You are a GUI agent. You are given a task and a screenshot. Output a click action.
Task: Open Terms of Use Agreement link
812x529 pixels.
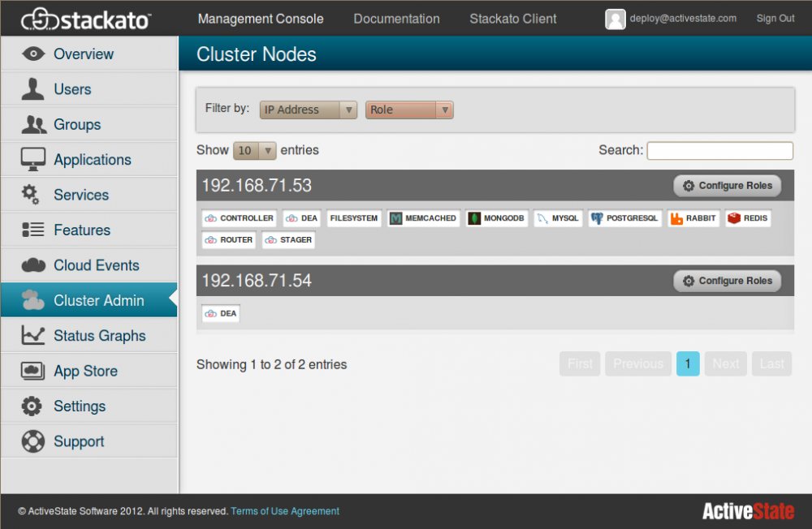click(x=285, y=511)
